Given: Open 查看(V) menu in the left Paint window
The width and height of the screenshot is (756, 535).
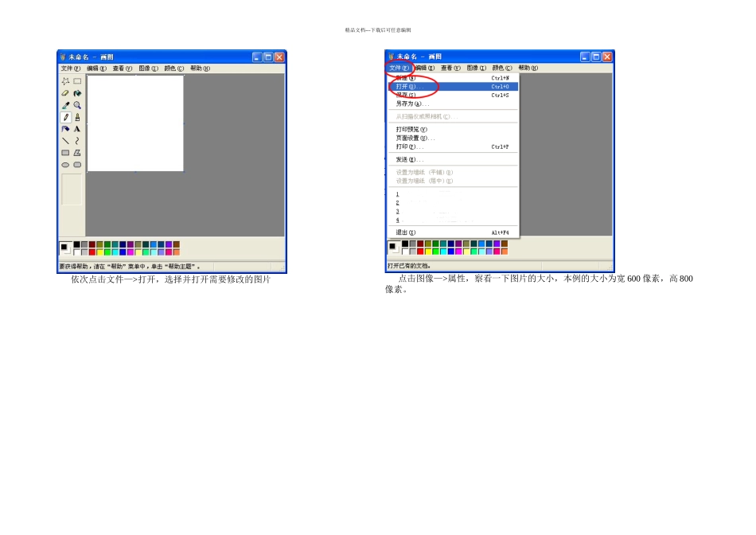Looking at the screenshot, I should tap(123, 68).
